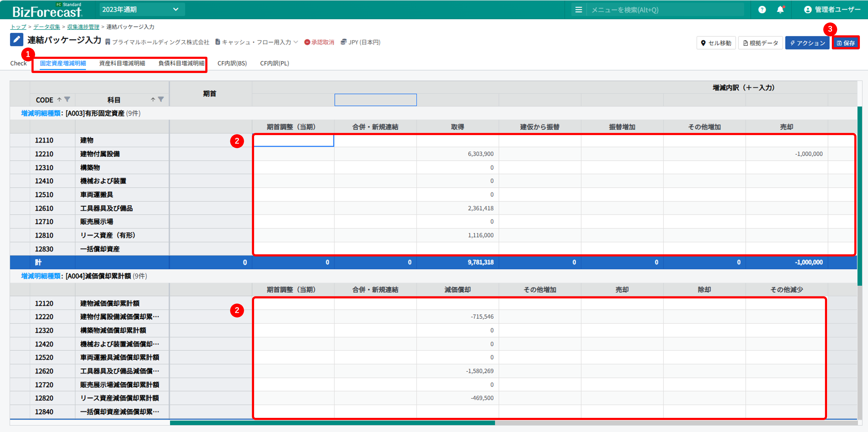
Task: Switch to CF内訳(BS) tab
Action: [x=232, y=63]
